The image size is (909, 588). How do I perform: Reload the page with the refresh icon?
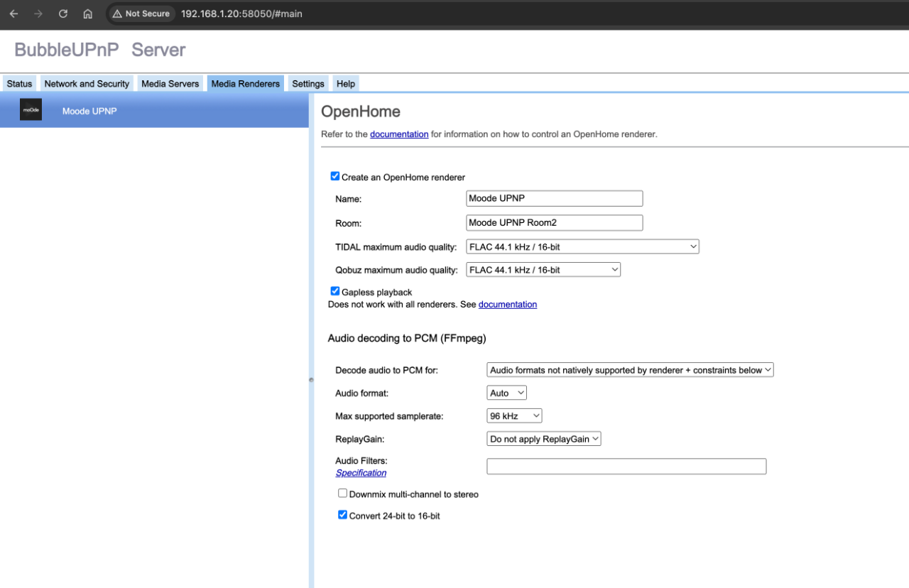[63, 13]
